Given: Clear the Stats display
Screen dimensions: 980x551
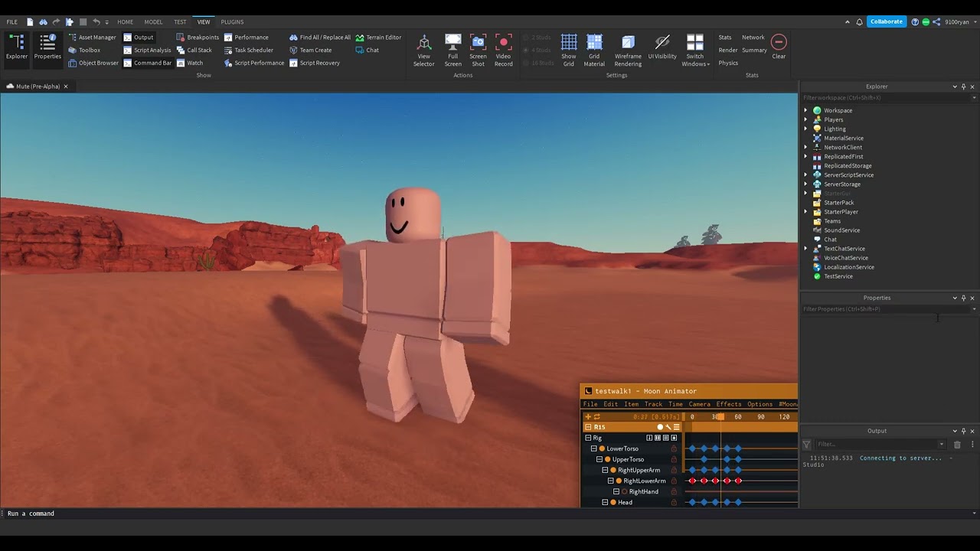Looking at the screenshot, I should 779,47.
